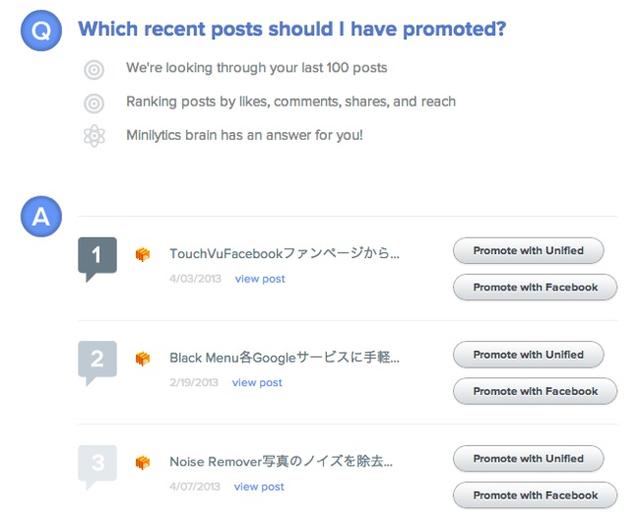640x527 pixels.
Task: Open view post link dated 2/19/2013
Action: (257, 383)
